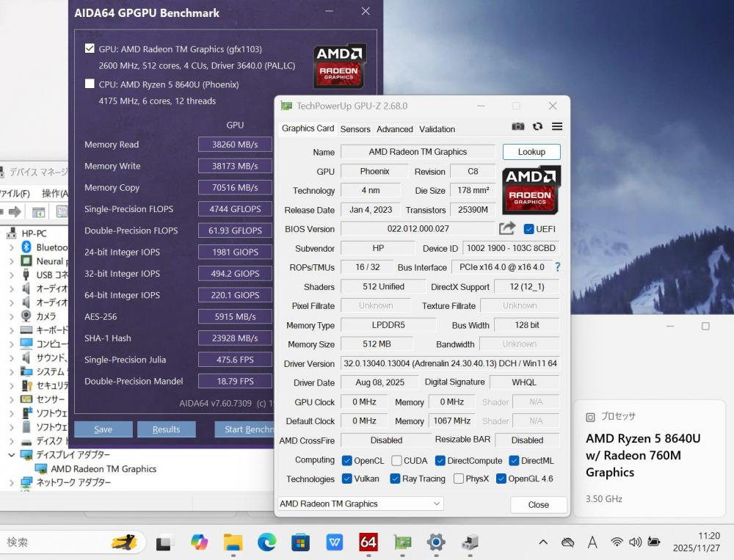734x560 pixels.
Task: Click the Lookup button in GPU-Z
Action: 531,152
